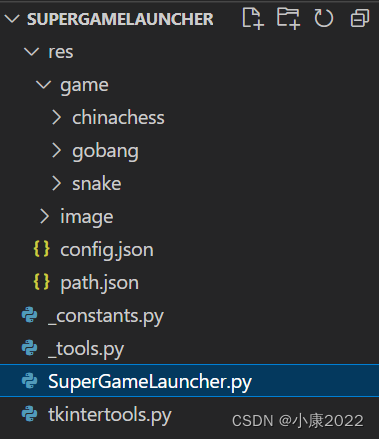Collapse the res folder chevron
Screen dimensions: 379x439
(x=32, y=52)
